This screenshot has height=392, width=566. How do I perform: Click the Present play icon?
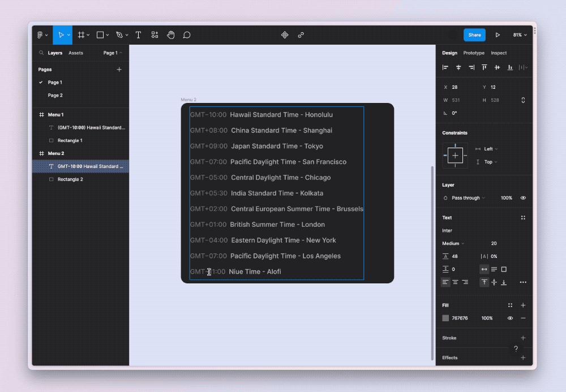(x=498, y=35)
